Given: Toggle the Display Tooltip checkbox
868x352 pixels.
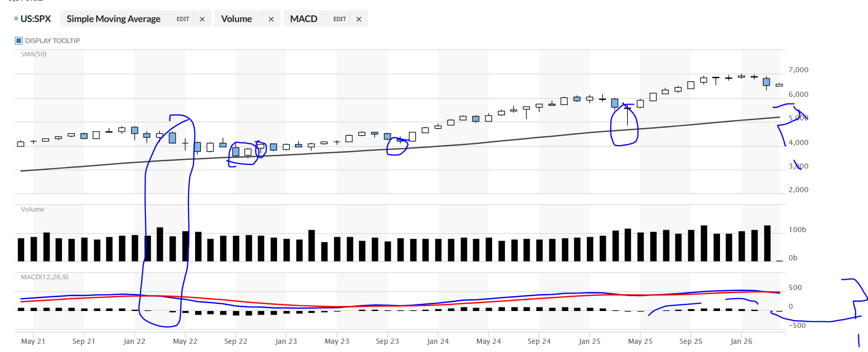Looking at the screenshot, I should tap(19, 40).
